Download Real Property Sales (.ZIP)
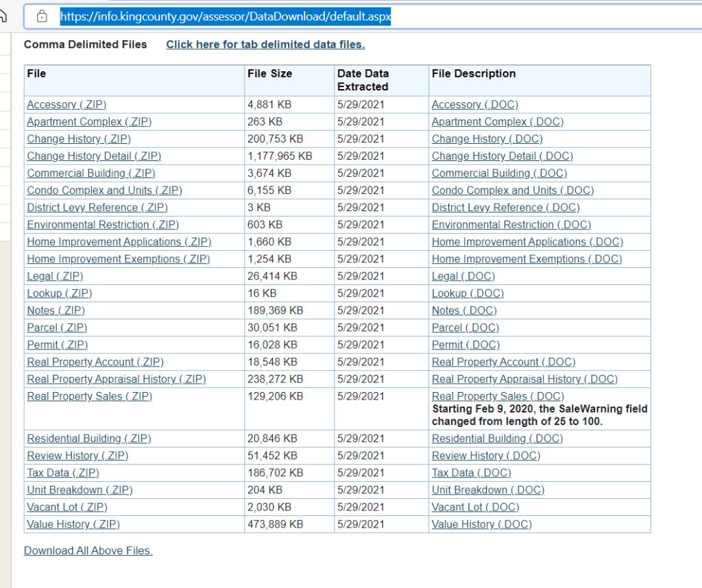This screenshot has height=588, width=702. click(89, 396)
